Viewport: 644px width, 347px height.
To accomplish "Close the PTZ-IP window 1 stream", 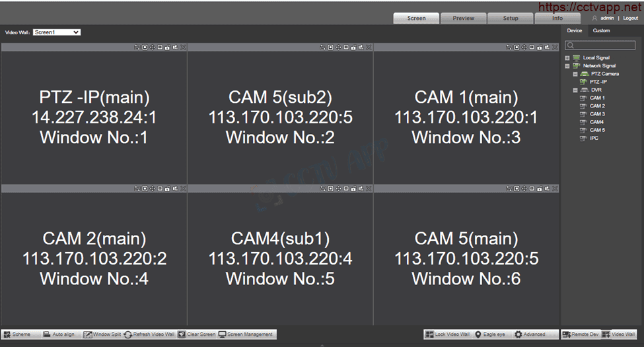I will click(x=183, y=47).
